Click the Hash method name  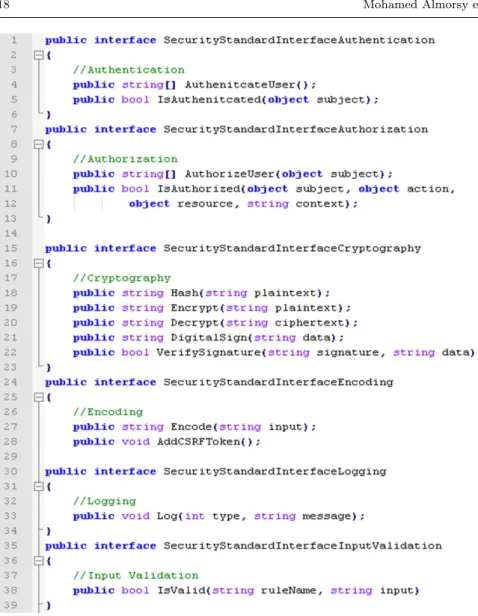coord(185,293)
